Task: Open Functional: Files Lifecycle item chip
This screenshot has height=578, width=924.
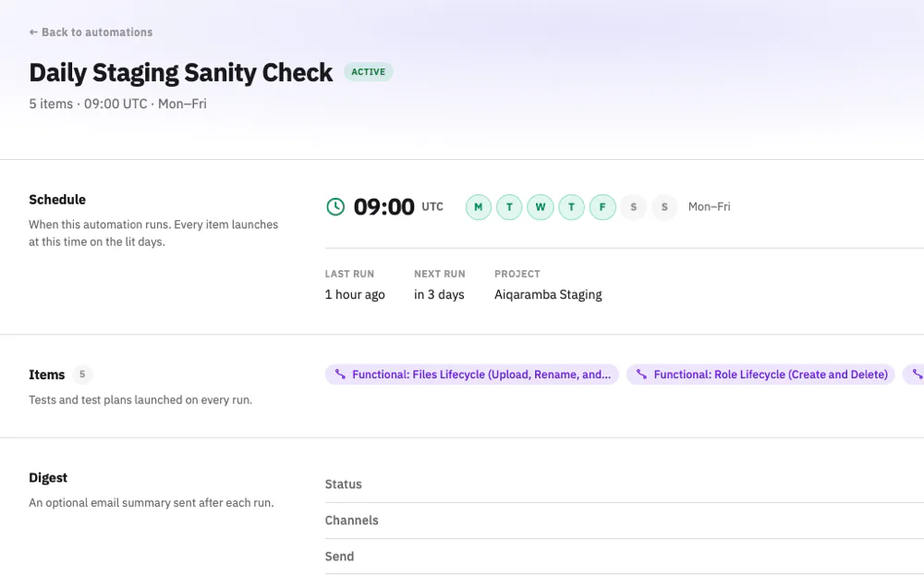Action: 472,375
